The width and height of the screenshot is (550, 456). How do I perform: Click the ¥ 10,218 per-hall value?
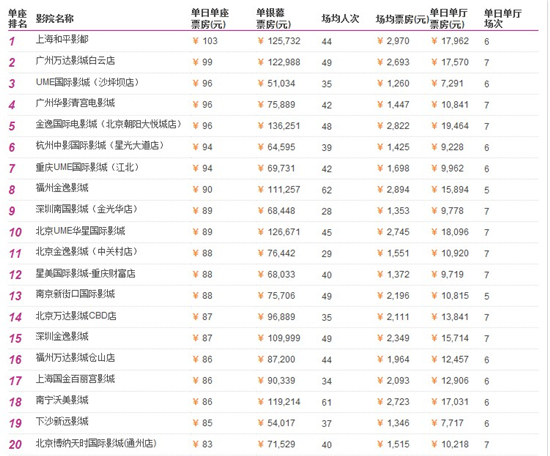pos(450,444)
